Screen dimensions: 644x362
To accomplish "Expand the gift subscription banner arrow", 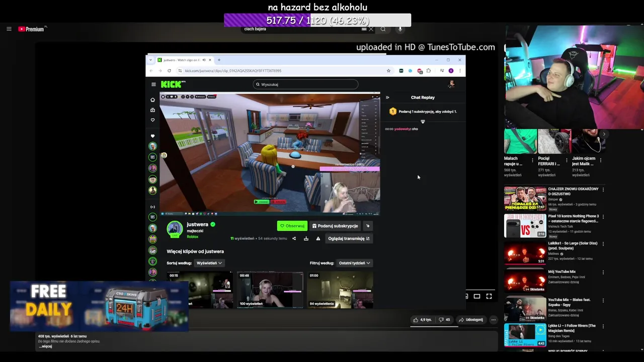I will pos(423,122).
